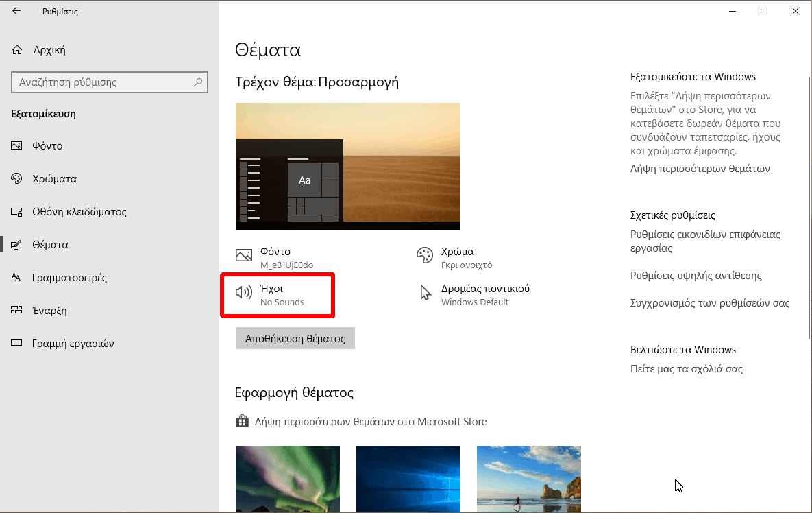Click the Σχετικές ρυθμίσεις heading
The image size is (812, 513).
(x=673, y=215)
